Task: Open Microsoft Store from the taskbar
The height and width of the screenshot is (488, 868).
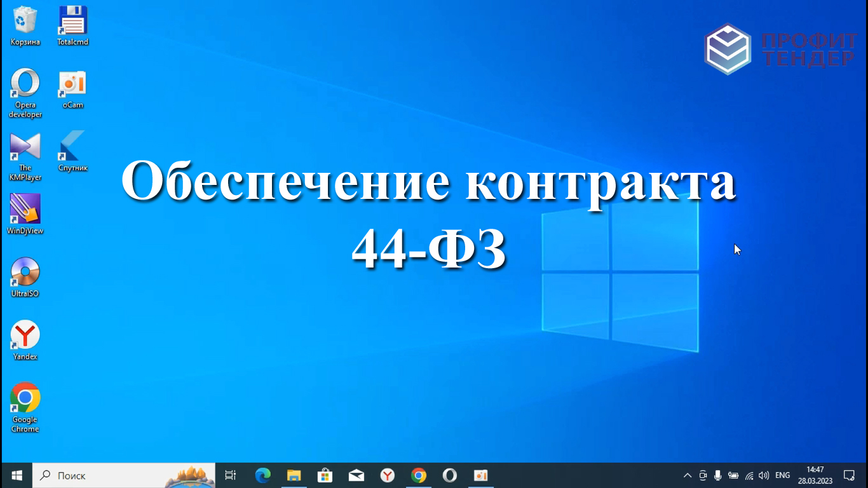Action: click(x=325, y=475)
